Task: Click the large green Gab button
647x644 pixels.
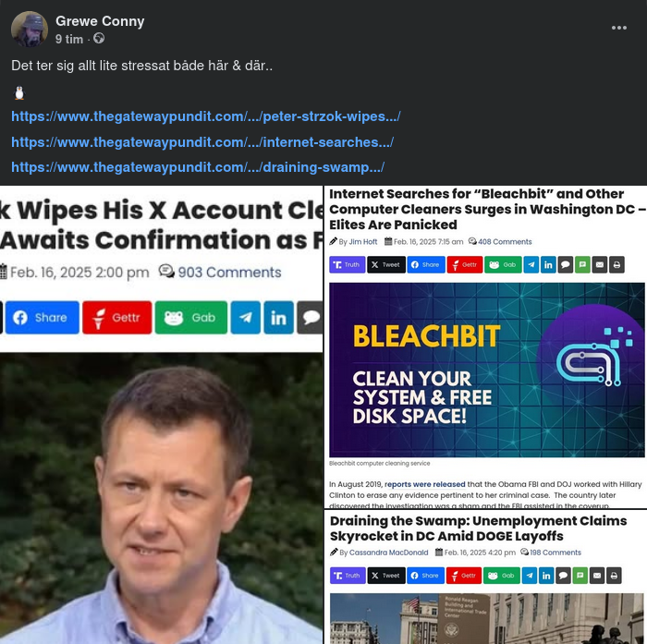Action: (191, 317)
